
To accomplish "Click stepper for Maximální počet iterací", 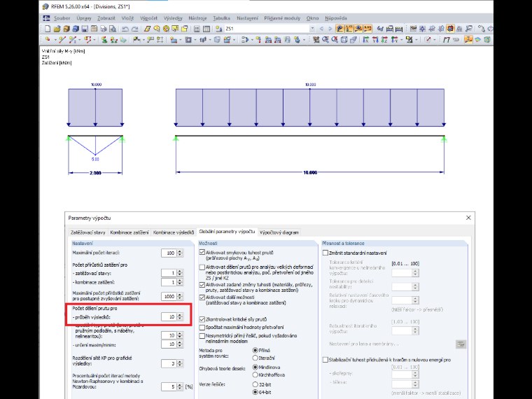I will click(180, 253).
